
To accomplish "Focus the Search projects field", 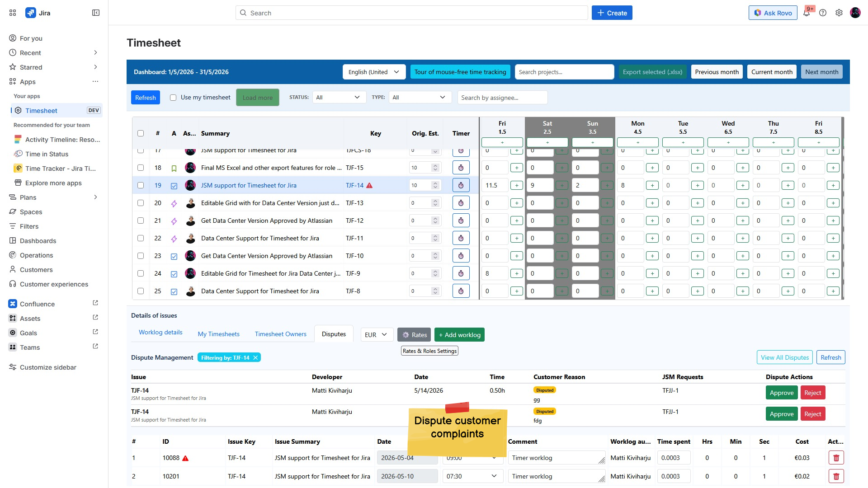I will point(564,72).
